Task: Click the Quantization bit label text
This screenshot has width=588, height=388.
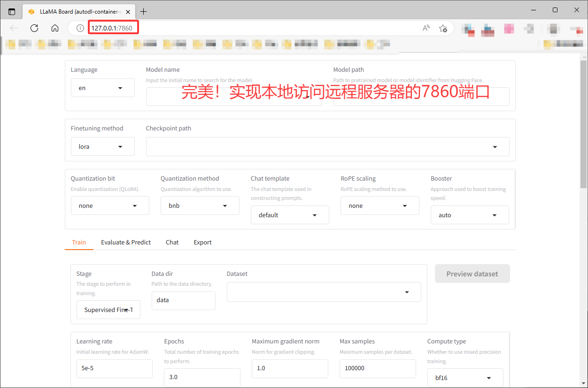Action: [93, 178]
